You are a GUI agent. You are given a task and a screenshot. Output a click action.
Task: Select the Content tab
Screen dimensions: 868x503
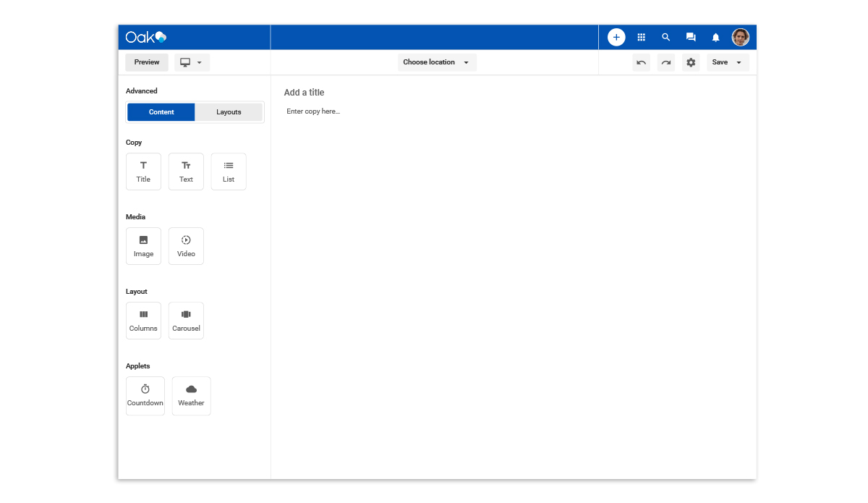click(161, 112)
